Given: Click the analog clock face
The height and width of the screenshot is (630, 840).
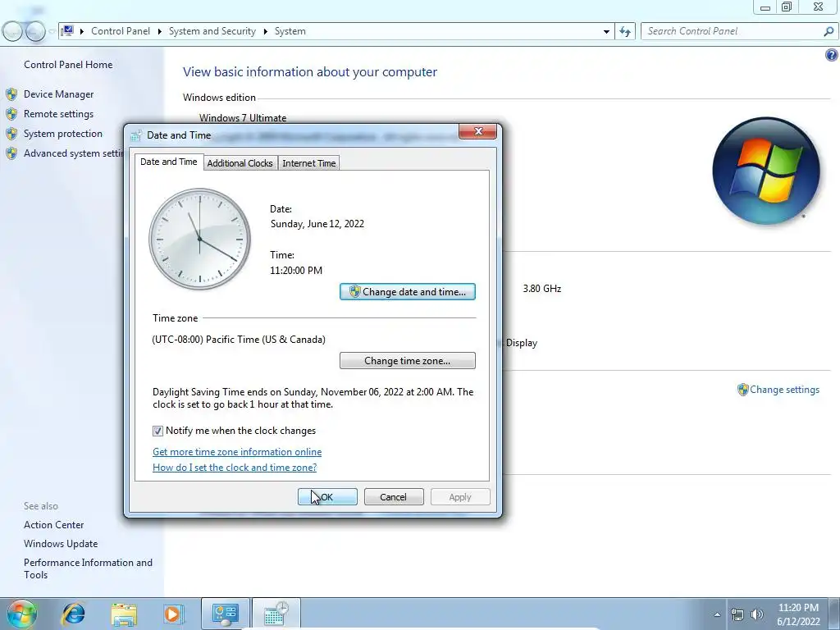Looking at the screenshot, I should [x=200, y=239].
